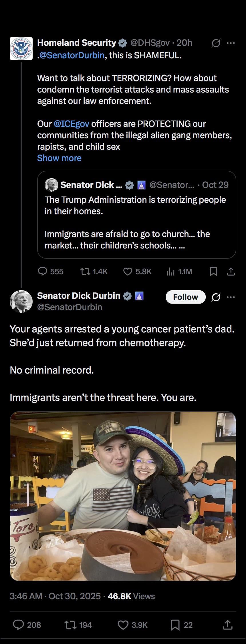Image resolution: width=246 pixels, height=644 pixels.
Task: Reply to Senator Durbin's post
Action: click(x=19, y=625)
